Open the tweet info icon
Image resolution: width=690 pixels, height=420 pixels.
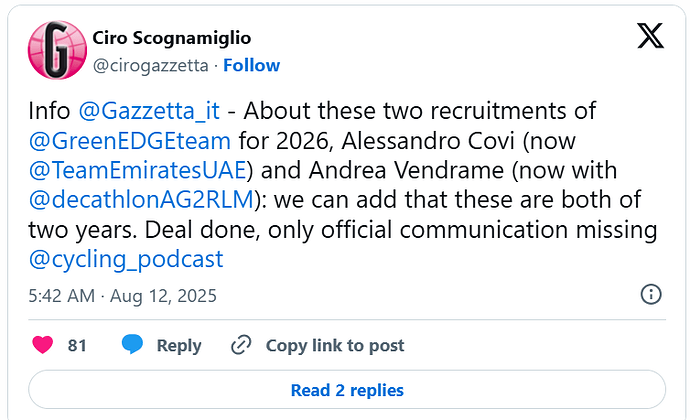(650, 295)
